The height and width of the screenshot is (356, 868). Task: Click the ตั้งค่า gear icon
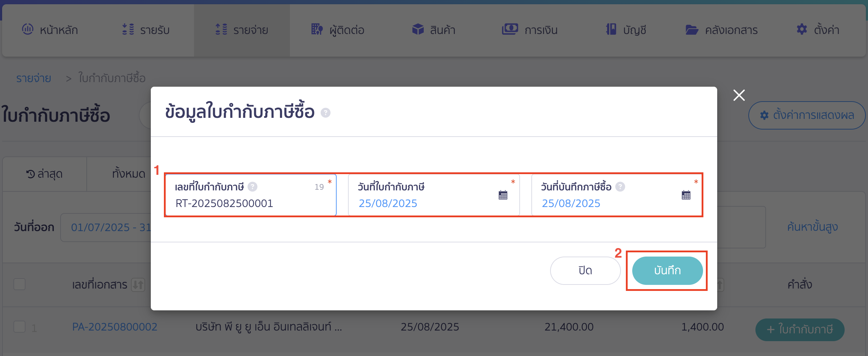point(802,29)
